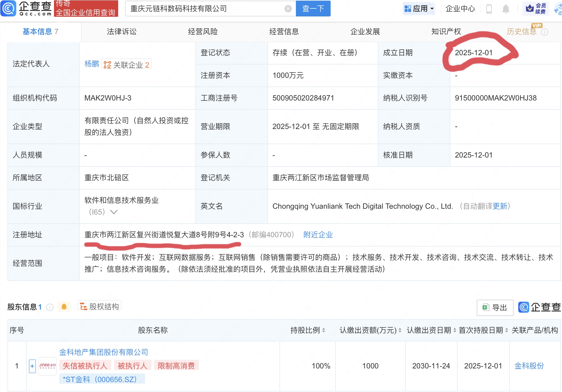The width and height of the screenshot is (562, 392).
Task: Click the VIP crown membership renewal icon
Action: coord(530,8)
